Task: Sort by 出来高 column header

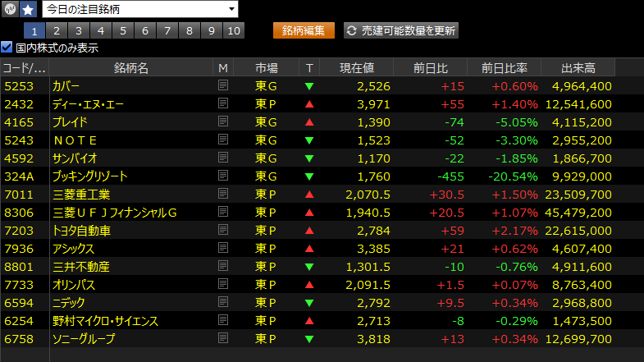Action: [x=578, y=68]
